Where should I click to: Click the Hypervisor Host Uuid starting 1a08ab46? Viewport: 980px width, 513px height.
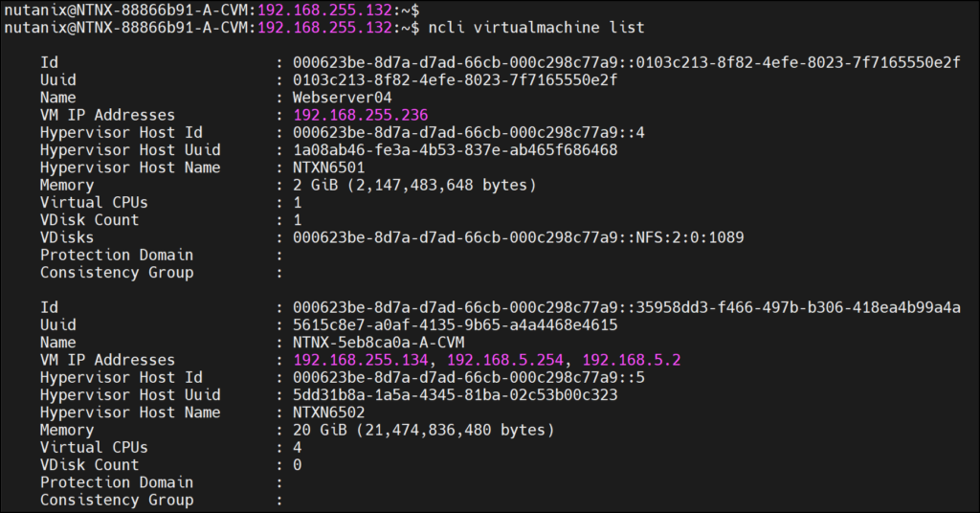(455, 150)
